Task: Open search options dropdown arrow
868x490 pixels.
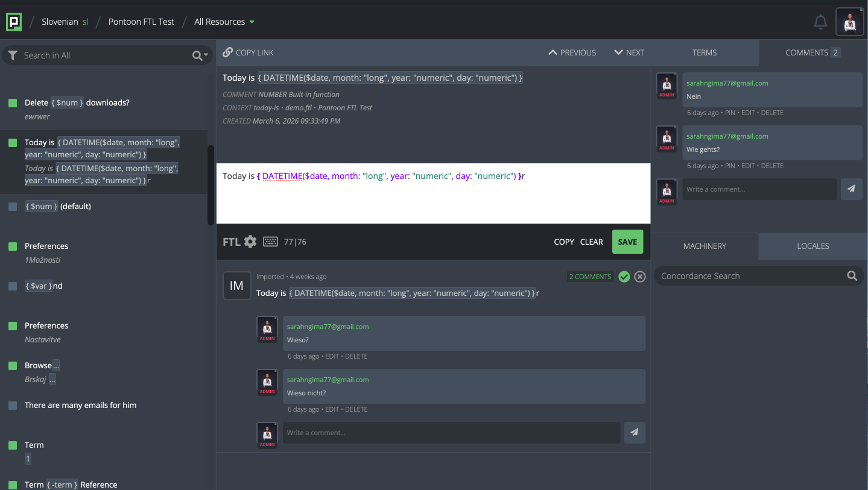Action: coord(206,55)
